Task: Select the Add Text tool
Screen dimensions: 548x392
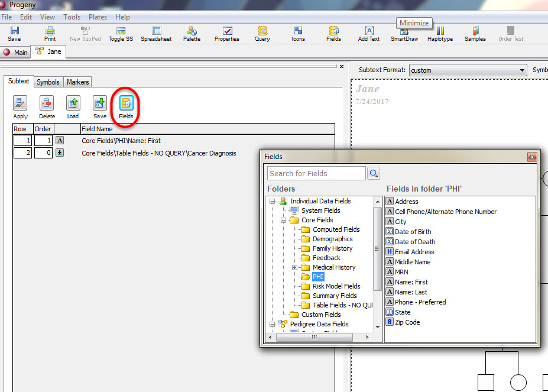Action: [369, 34]
